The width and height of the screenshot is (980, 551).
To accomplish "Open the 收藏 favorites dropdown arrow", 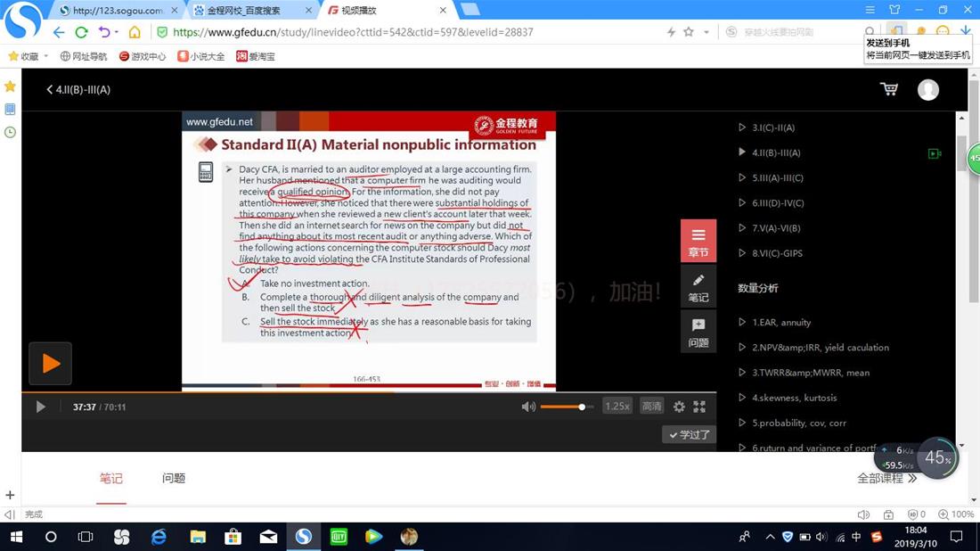I will 46,56.
